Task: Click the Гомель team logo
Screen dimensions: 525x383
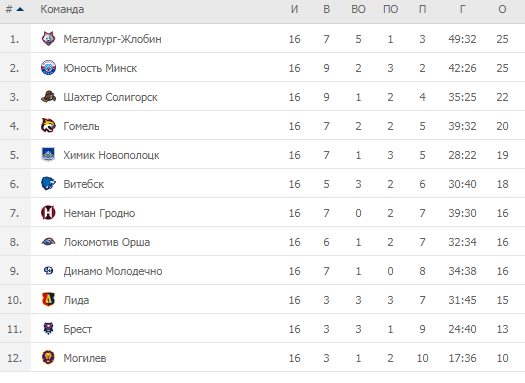Action: (48, 126)
